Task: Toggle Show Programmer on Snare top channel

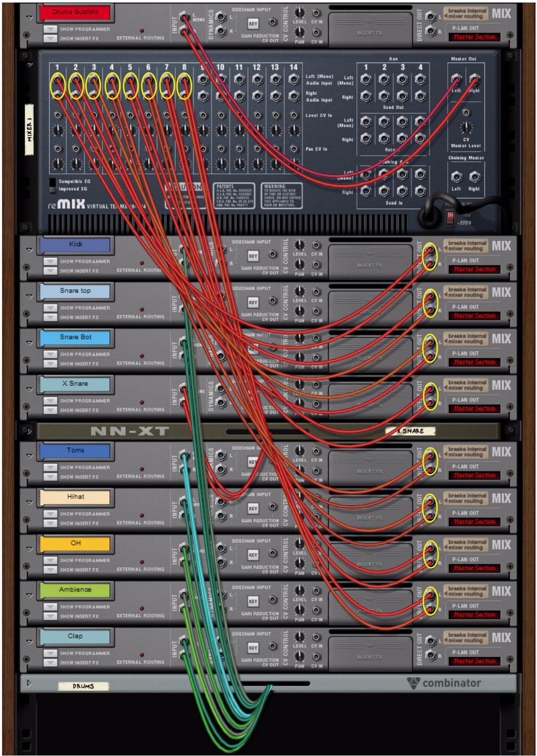Action: click(x=50, y=308)
